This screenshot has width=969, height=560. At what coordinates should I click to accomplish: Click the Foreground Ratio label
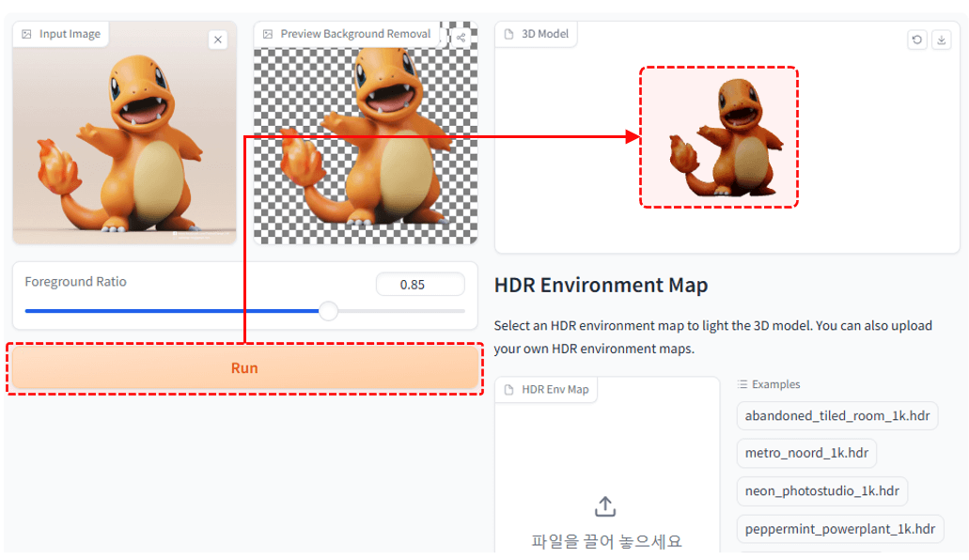tap(75, 282)
